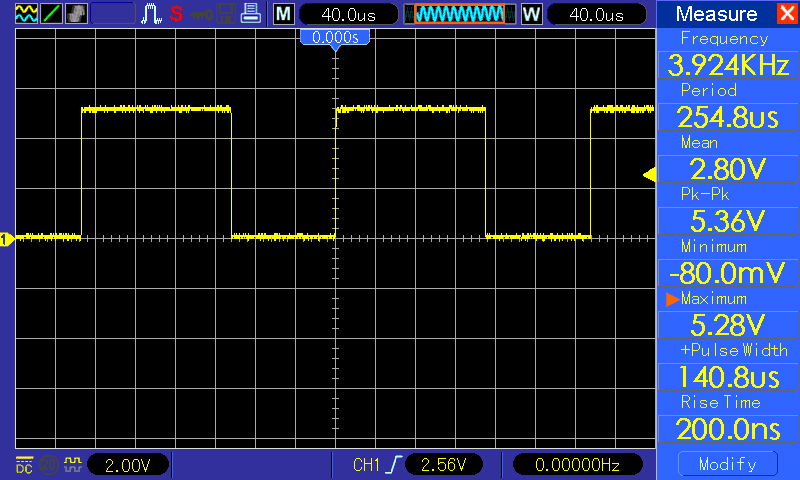Select the Period measurement label
The image size is (800, 480).
tap(709, 90)
